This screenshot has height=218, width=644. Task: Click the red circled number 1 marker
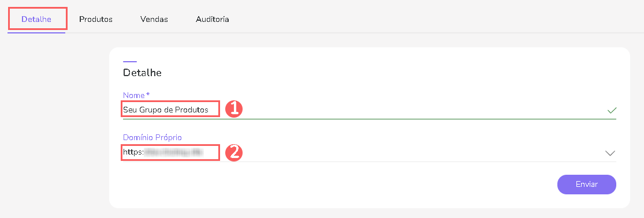[234, 109]
